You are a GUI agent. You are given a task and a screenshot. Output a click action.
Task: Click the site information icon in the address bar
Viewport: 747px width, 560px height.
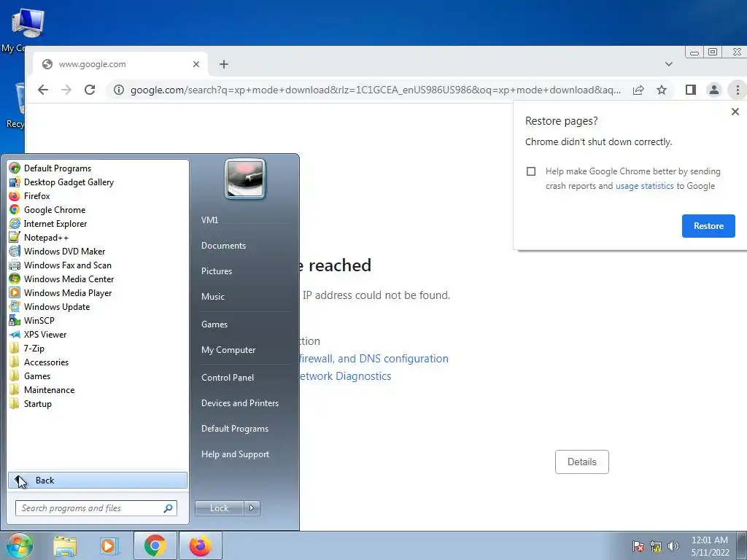click(x=119, y=90)
